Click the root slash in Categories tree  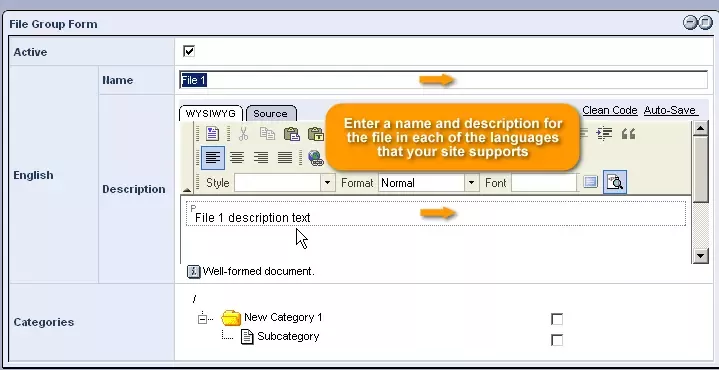(x=194, y=299)
